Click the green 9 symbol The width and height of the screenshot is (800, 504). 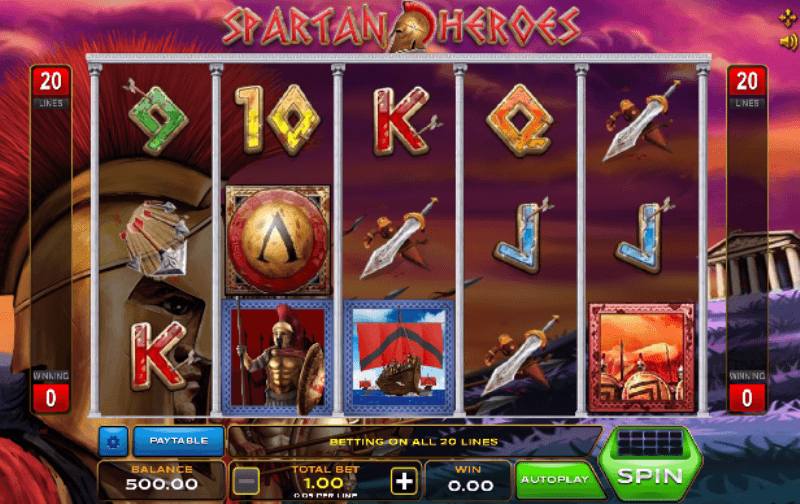(x=157, y=119)
